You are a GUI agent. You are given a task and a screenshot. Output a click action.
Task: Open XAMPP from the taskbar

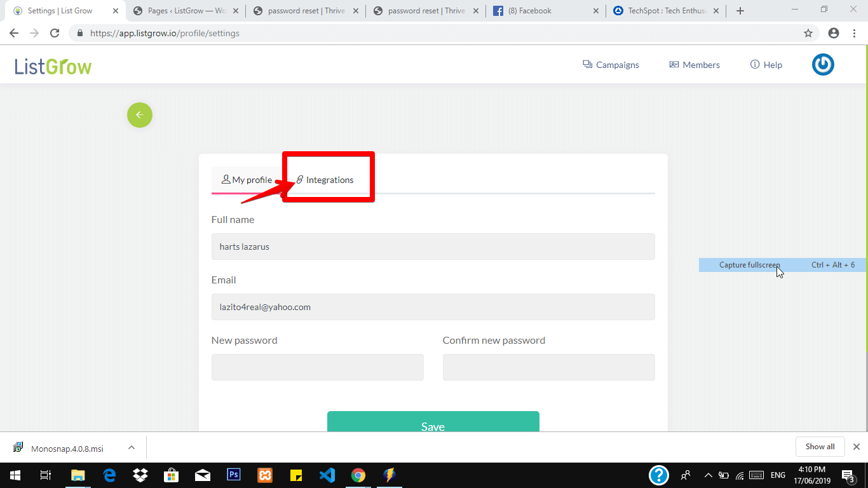pos(265,475)
